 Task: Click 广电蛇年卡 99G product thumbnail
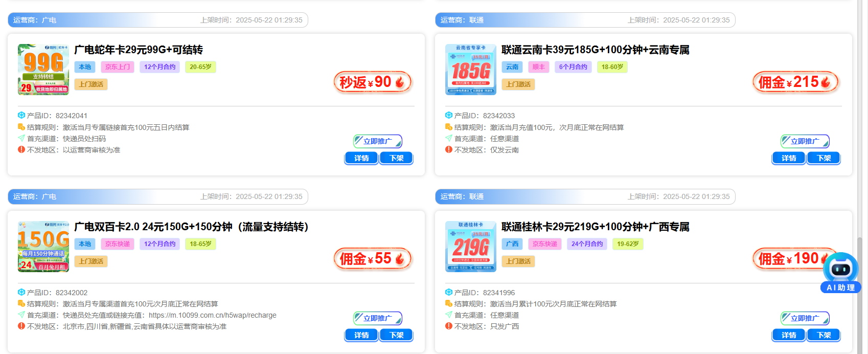tap(43, 70)
